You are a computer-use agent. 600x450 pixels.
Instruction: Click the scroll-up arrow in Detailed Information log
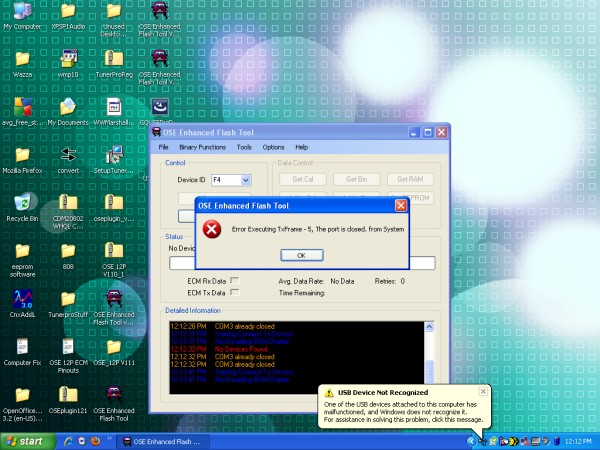[429, 327]
